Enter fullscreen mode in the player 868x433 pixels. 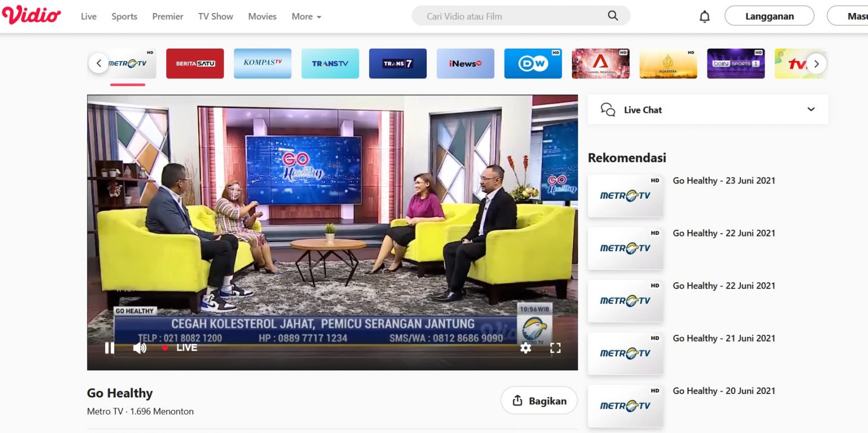[555, 348]
